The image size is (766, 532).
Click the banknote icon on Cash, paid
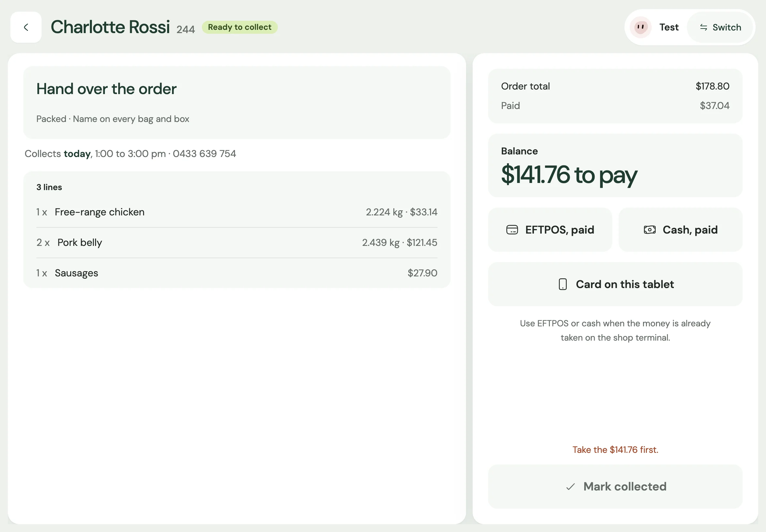649,230
